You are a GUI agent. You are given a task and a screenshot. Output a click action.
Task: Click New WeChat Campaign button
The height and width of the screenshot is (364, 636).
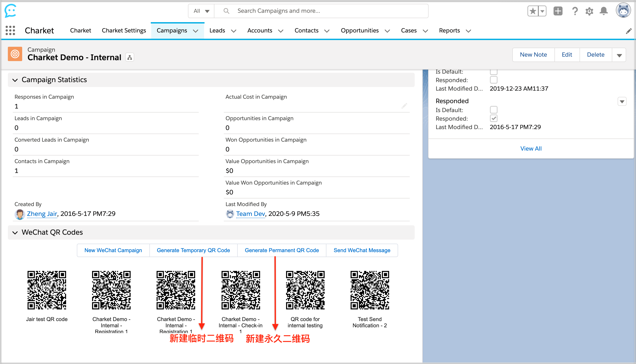click(113, 250)
